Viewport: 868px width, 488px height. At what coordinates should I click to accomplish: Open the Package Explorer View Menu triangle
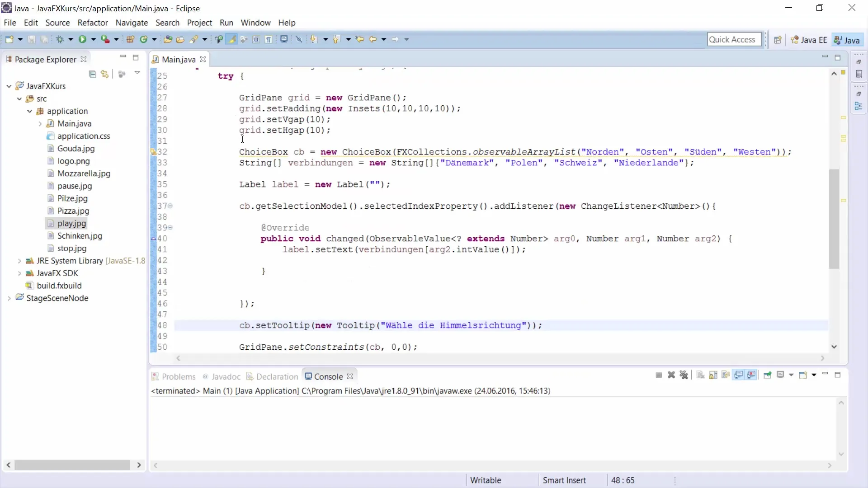137,73
